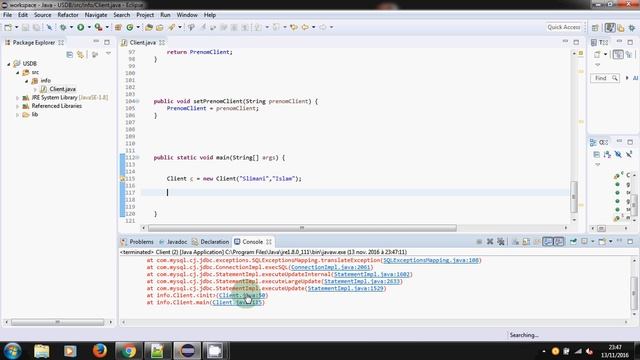Click the Find field in Task List
The width and height of the screenshot is (640, 360).
click(x=604, y=78)
